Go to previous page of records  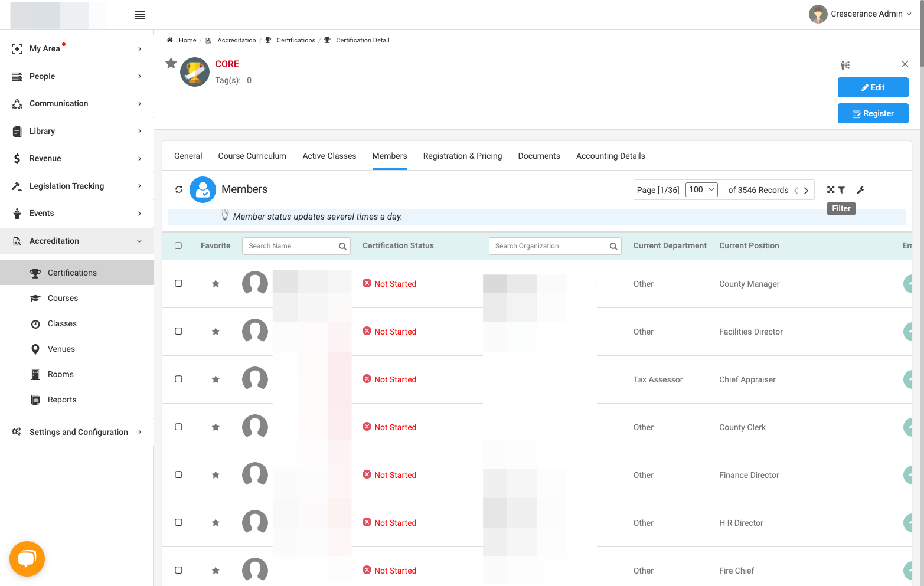pos(796,191)
